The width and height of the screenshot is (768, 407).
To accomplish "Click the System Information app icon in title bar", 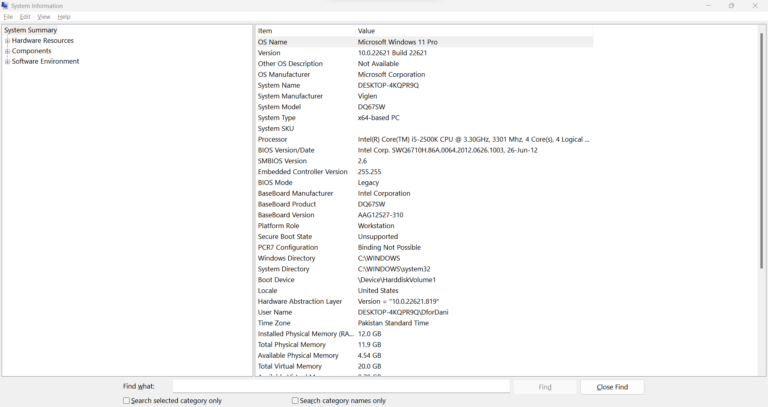I will [x=6, y=6].
